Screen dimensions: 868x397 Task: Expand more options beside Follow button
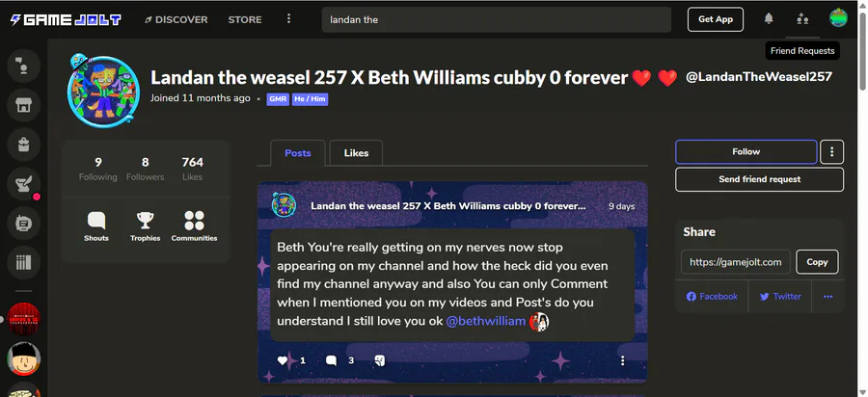pos(831,151)
